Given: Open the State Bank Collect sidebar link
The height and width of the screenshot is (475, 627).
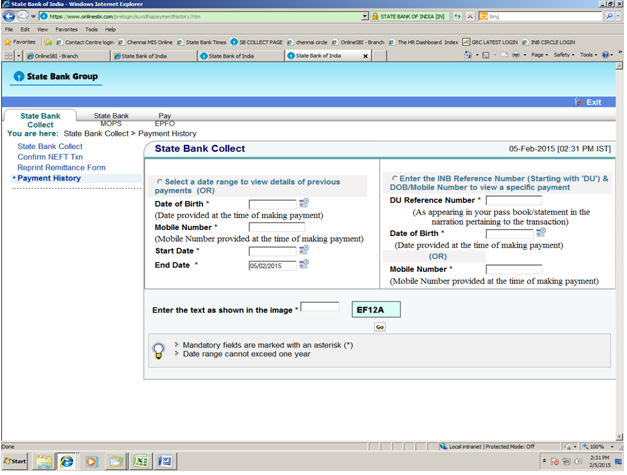Looking at the screenshot, I should point(50,146).
